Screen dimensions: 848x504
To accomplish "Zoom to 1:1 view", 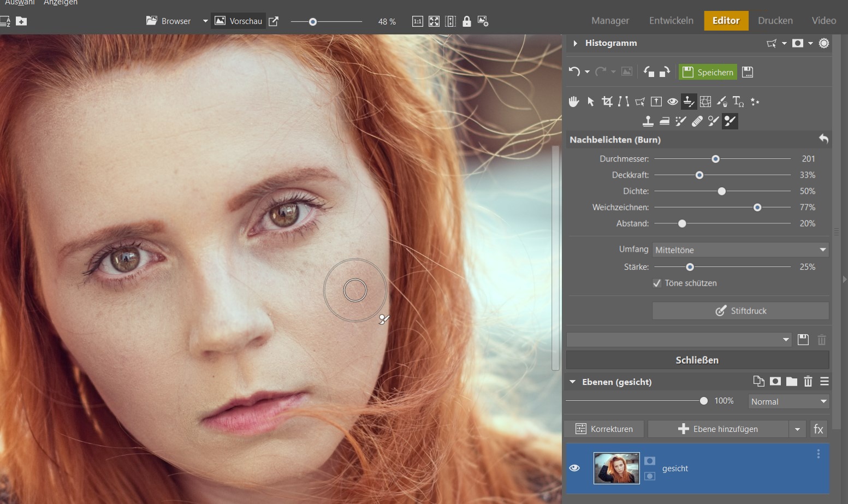I will click(417, 21).
